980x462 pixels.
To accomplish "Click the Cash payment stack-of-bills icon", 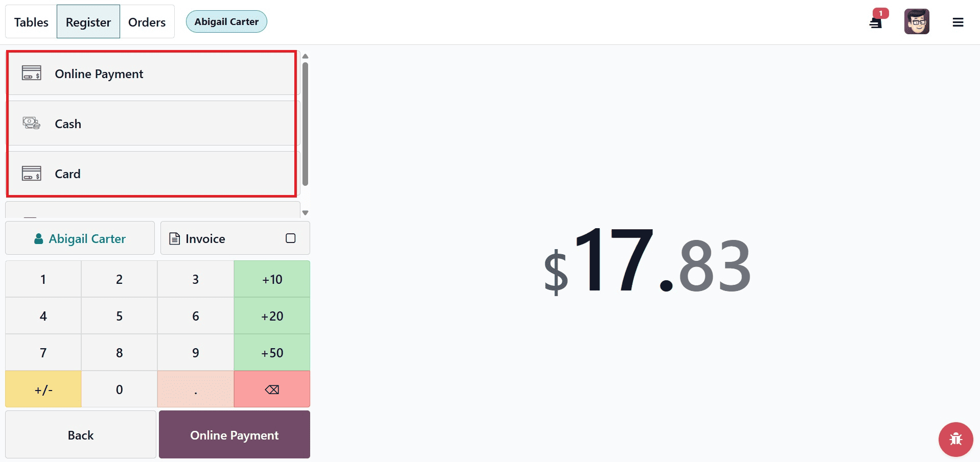I will pos(31,123).
